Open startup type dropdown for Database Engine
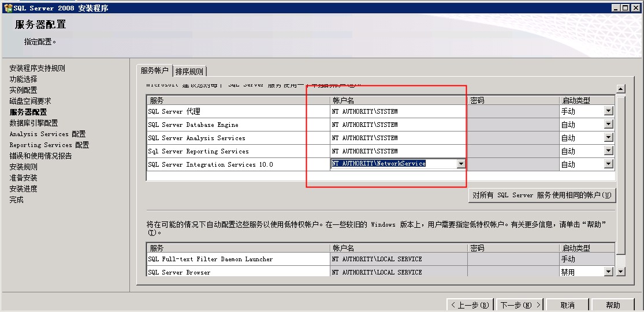The width and height of the screenshot is (644, 312). (609, 125)
